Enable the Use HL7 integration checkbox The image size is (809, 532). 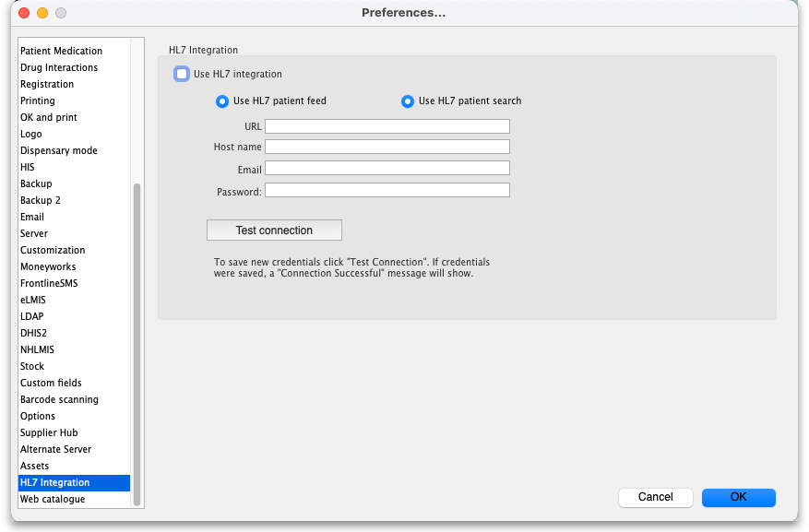(x=182, y=75)
